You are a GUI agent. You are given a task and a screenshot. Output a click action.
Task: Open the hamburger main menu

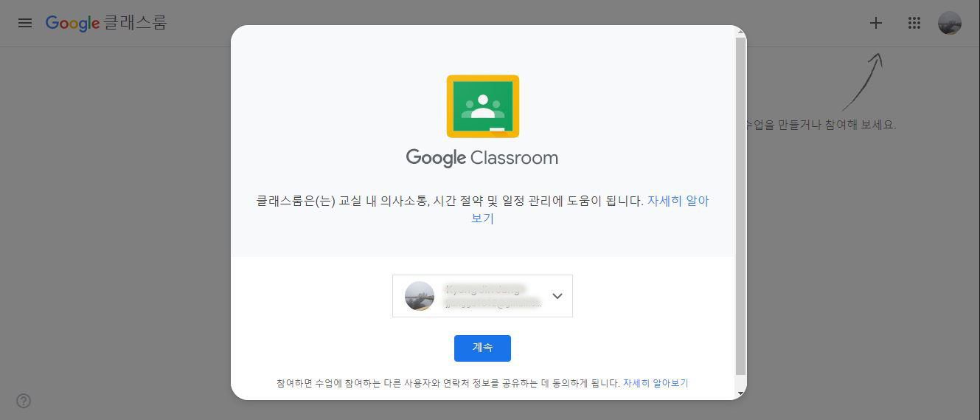tap(25, 23)
